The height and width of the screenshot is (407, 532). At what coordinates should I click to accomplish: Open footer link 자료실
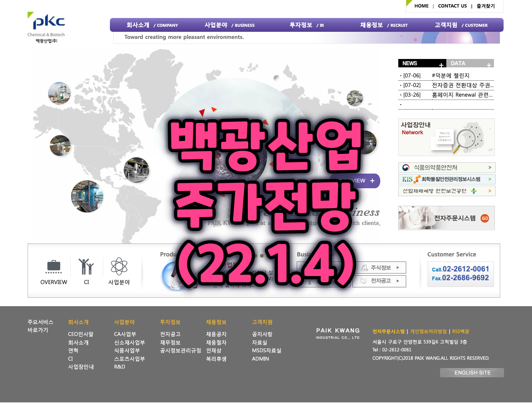click(x=260, y=343)
